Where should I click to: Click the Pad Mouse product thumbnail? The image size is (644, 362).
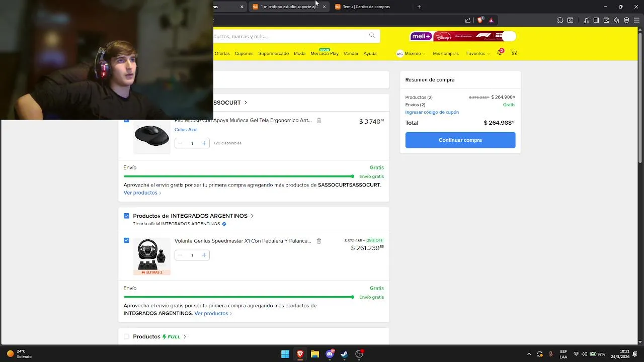tap(152, 137)
